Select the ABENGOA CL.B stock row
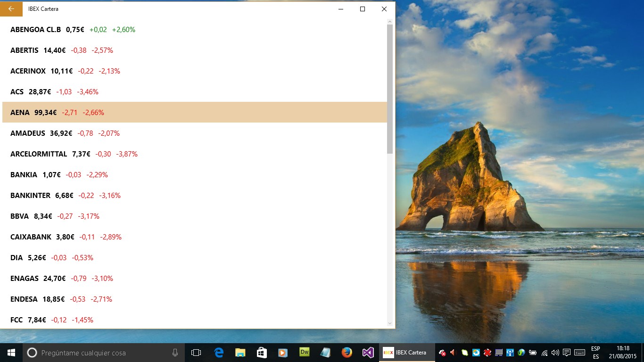Viewport: 644px width, 362px height. [x=195, y=29]
